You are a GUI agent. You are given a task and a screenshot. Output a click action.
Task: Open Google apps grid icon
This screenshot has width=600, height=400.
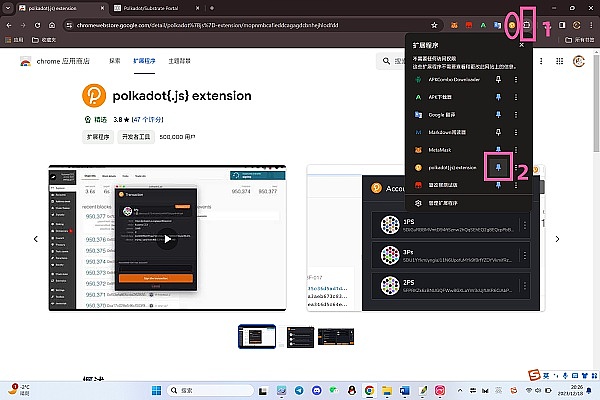point(559,61)
